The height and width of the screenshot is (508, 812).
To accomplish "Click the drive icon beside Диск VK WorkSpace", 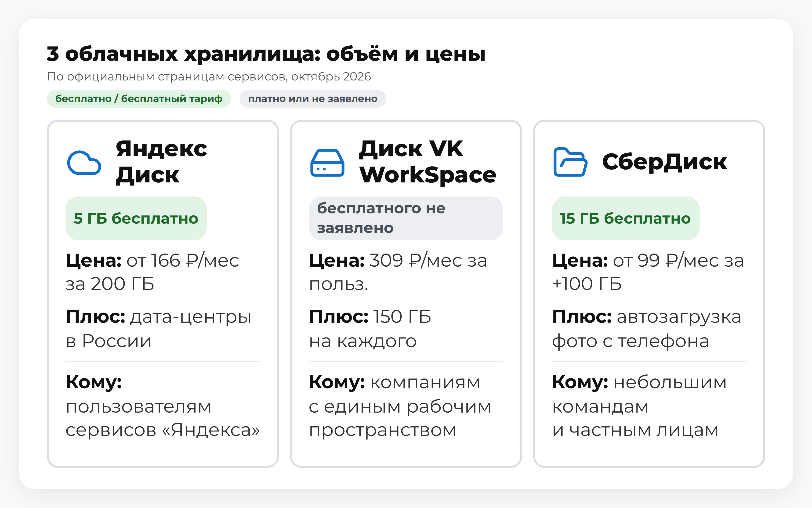I will pyautogui.click(x=327, y=163).
